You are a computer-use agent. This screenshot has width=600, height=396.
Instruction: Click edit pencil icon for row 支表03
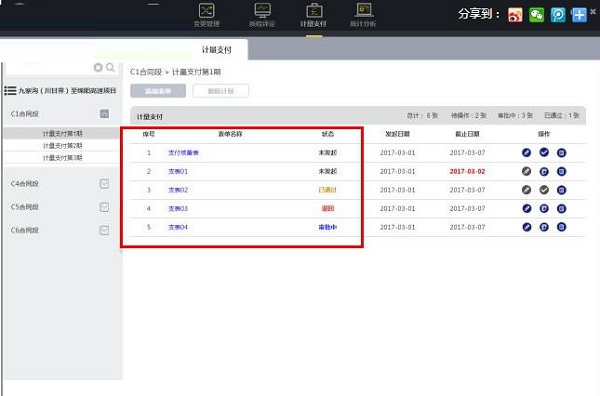tap(527, 209)
